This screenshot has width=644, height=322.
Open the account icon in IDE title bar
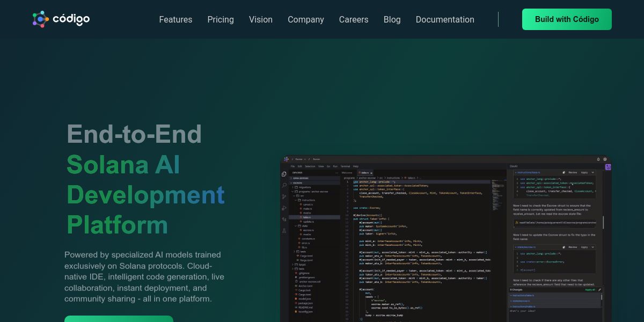[x=605, y=159]
